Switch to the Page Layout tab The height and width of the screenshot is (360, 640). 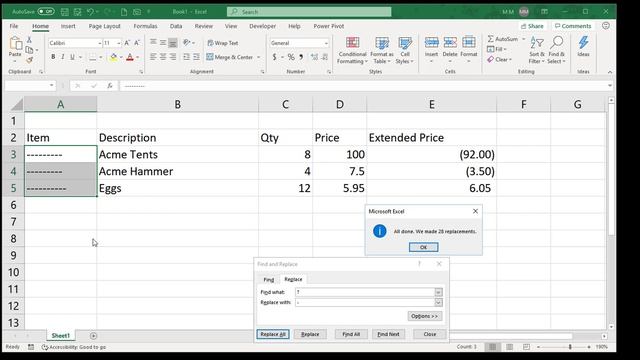[x=104, y=26]
